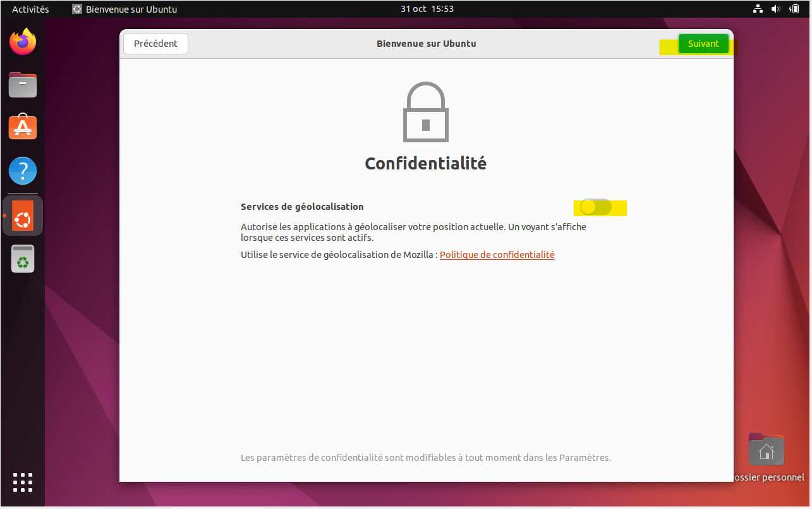Viewport: 812px width, 509px height.
Task: Open the Politique de confidentialité link
Action: [497, 255]
